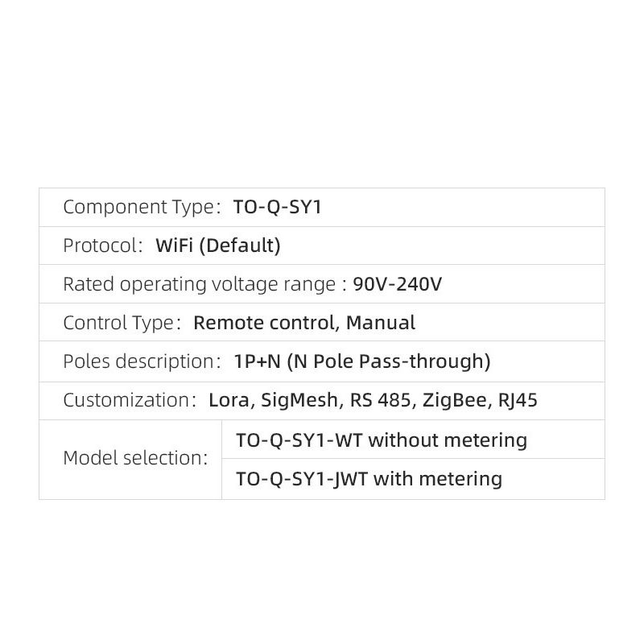The height and width of the screenshot is (644, 644).
Task: Click the "Rated operating voltage range" label
Action: (x=200, y=284)
